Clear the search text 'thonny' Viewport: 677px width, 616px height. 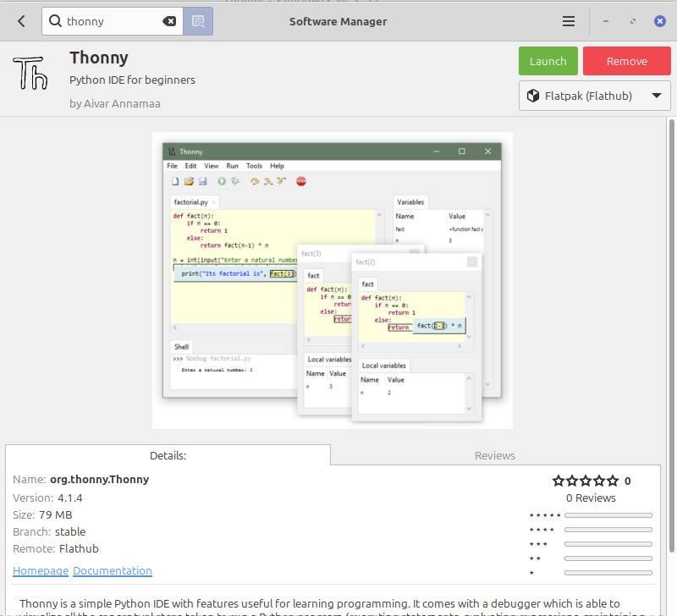169,21
